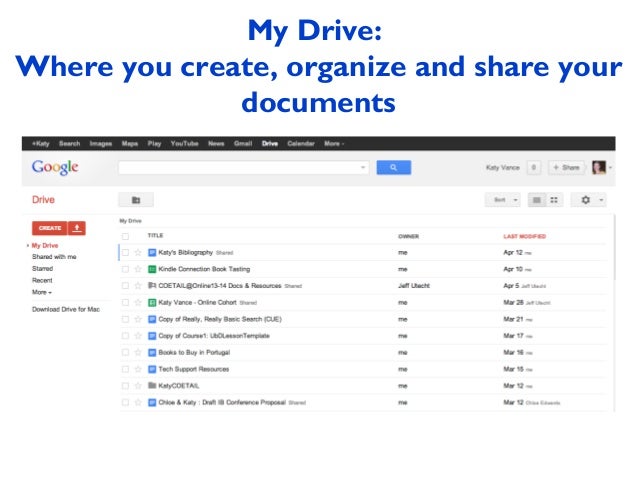Viewport: 638px width, 479px height.
Task: Click the notifications counter box showing 0
Action: pos(534,167)
